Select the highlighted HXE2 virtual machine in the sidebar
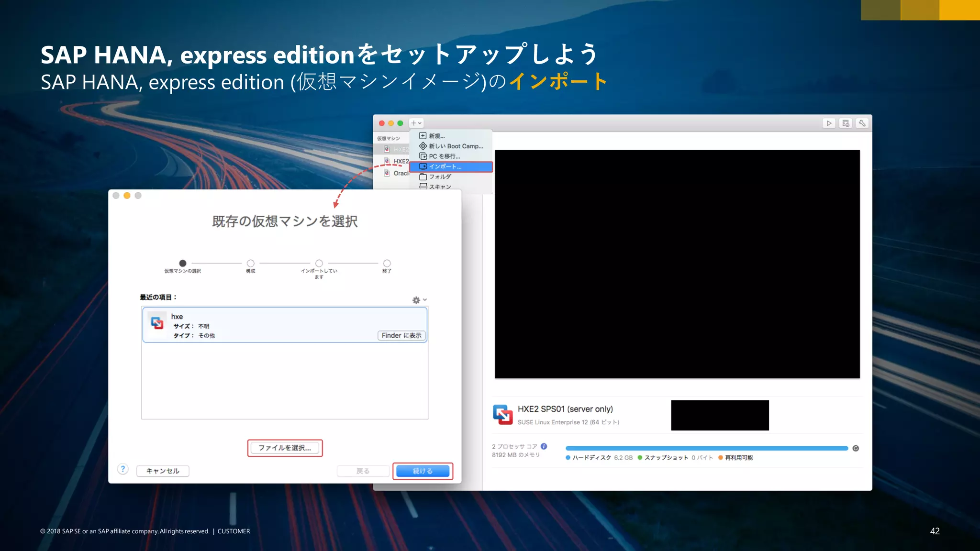The image size is (980, 551). point(392,149)
